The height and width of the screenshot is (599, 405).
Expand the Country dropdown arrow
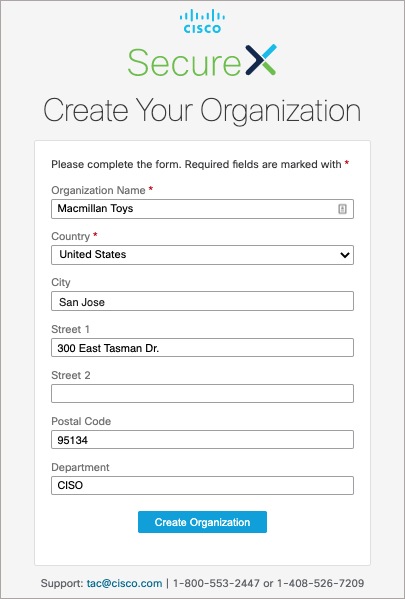[x=345, y=255]
